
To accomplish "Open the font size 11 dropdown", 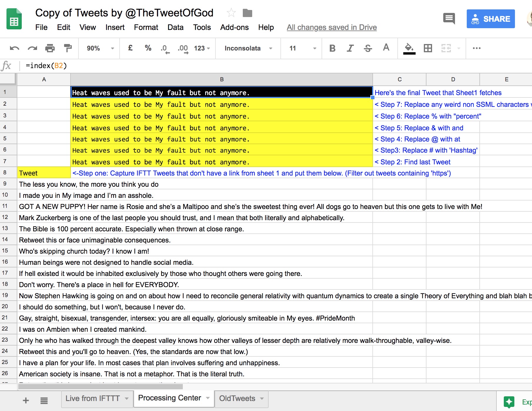I will coord(303,48).
